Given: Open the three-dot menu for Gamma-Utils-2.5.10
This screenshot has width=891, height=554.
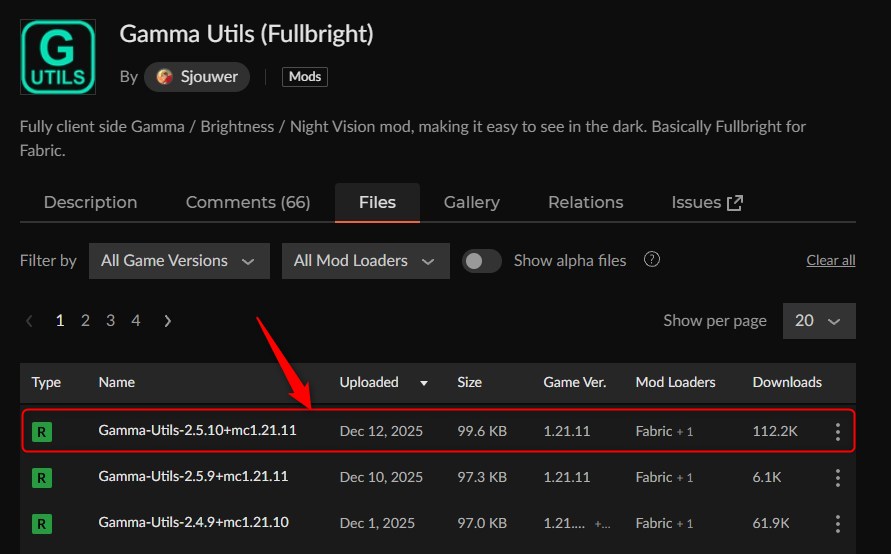Looking at the screenshot, I should pyautogui.click(x=837, y=432).
